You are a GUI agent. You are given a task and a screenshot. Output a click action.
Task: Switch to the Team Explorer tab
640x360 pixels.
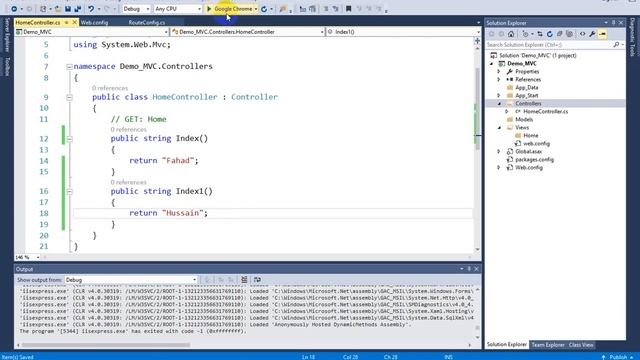548,345
